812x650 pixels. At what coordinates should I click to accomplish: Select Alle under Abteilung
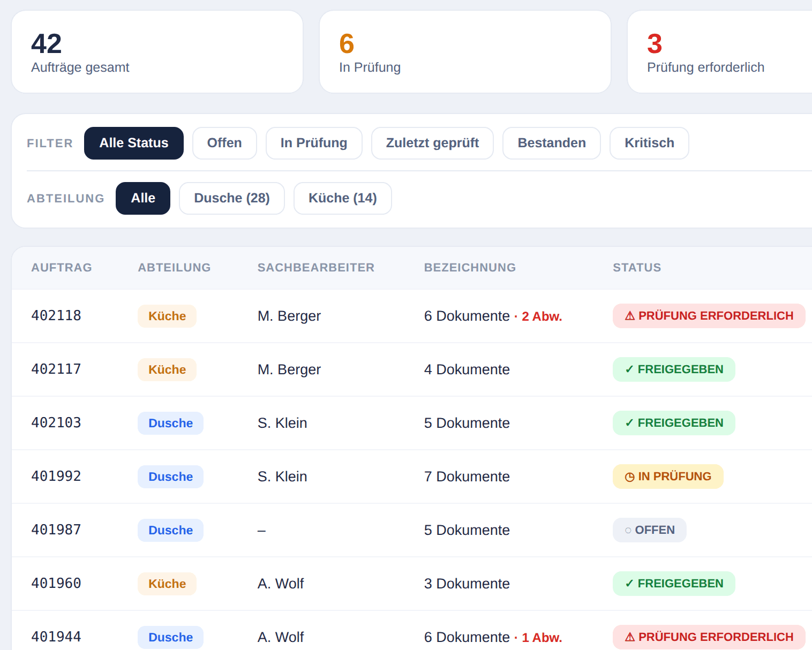click(x=143, y=198)
